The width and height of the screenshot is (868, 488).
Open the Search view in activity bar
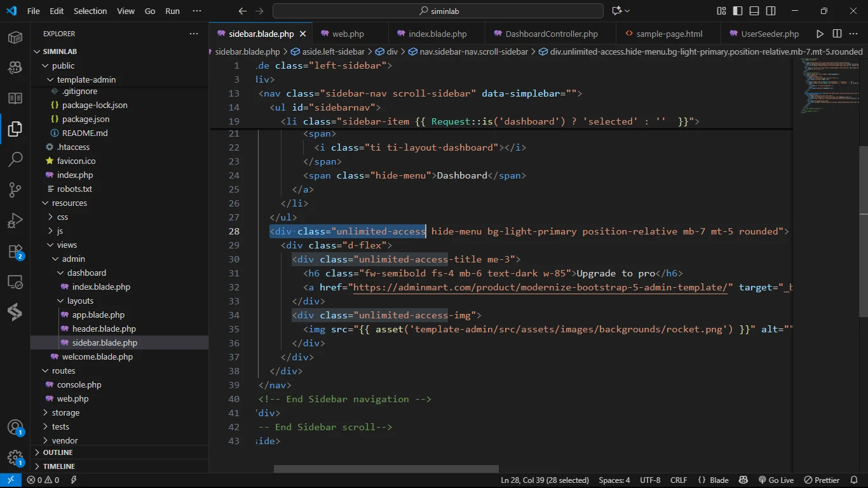pyautogui.click(x=15, y=159)
